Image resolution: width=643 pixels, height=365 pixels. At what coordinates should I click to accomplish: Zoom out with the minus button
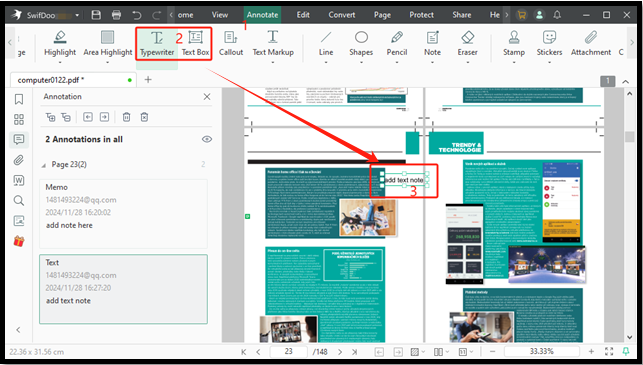coord(493,351)
